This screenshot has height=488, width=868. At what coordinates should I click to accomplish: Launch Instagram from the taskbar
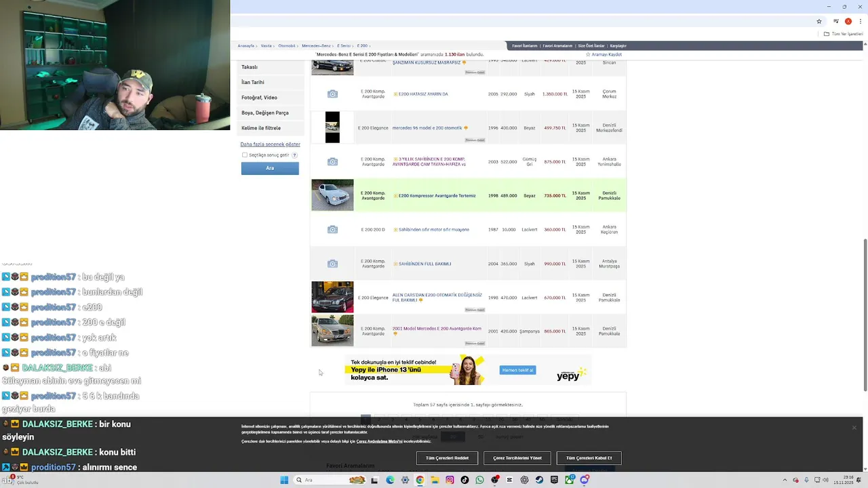pyautogui.click(x=450, y=480)
